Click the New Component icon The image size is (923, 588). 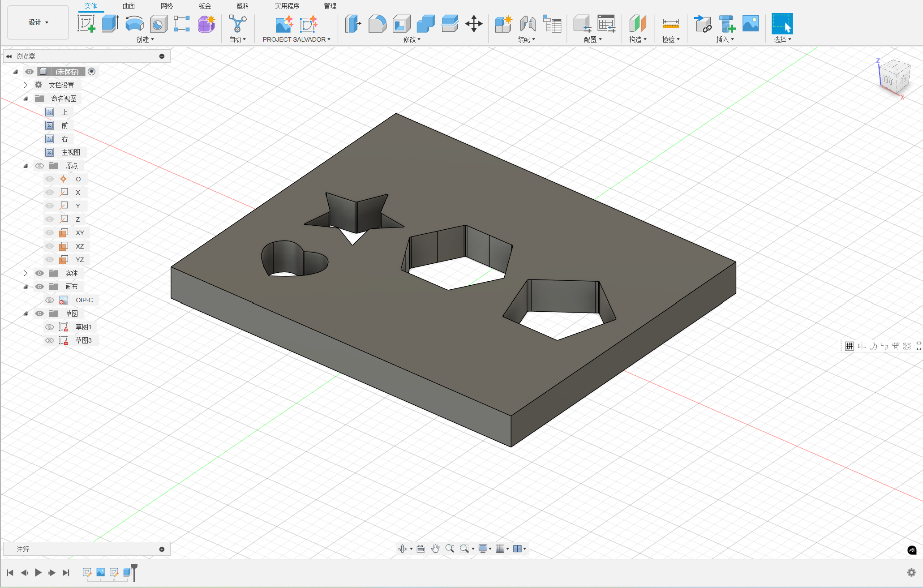click(x=503, y=24)
